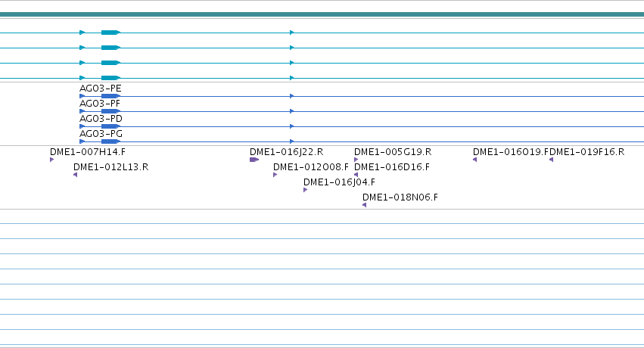Click the DME1-016J22.R feature label
Viewport: 644px width, 348px height.
pos(286,152)
